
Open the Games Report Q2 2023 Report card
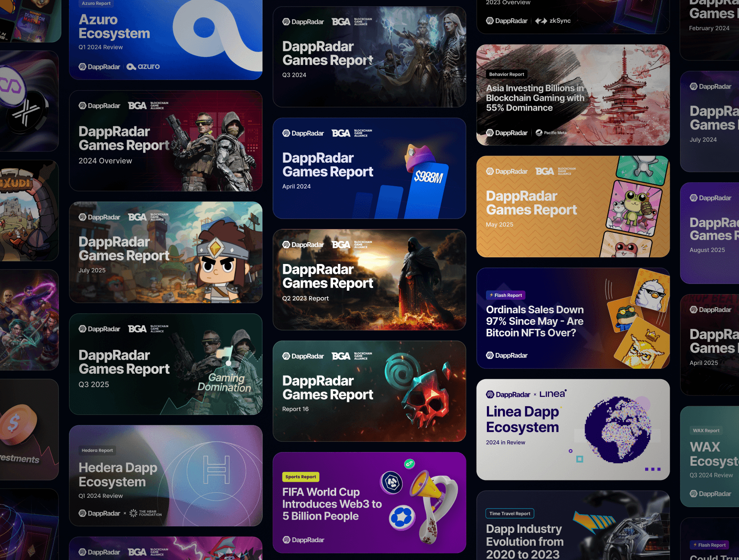[x=369, y=280]
